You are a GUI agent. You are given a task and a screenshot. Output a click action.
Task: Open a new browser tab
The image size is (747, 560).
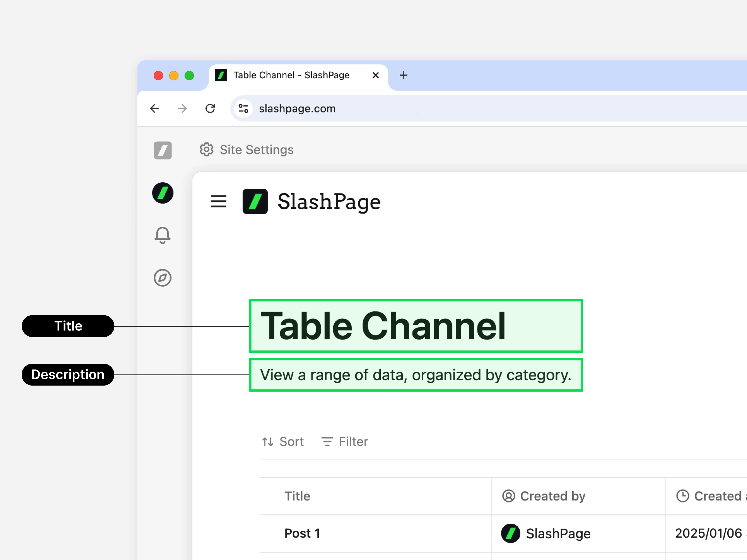click(404, 75)
